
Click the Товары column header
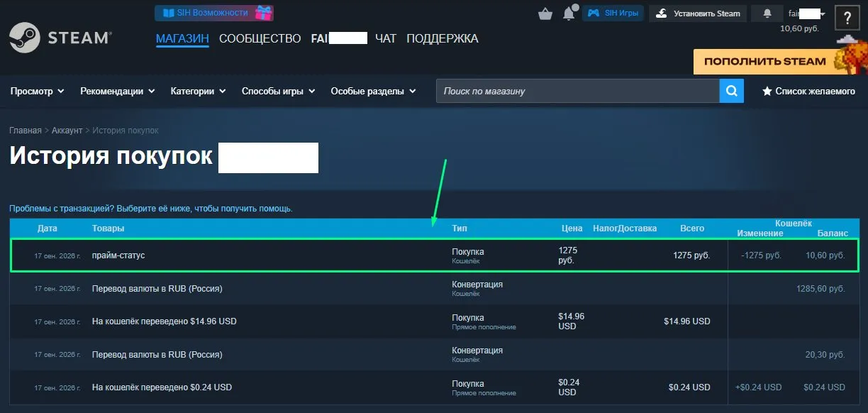click(x=108, y=228)
